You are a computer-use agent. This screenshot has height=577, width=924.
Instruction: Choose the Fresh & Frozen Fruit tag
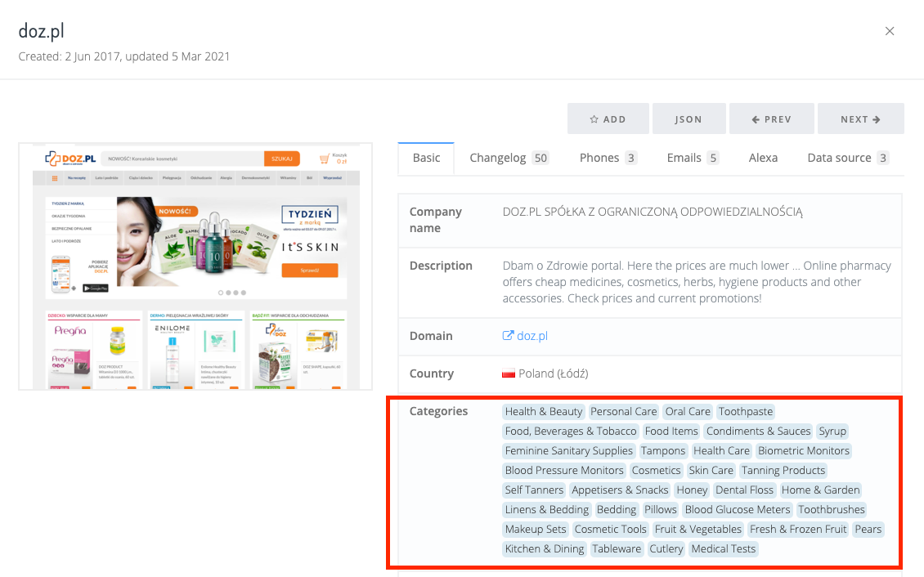[x=798, y=530]
